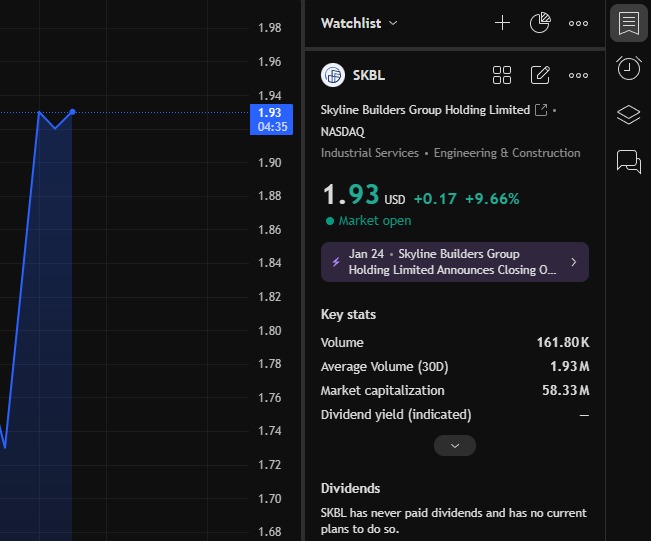Open the SKBL grid layout icon

click(502, 75)
